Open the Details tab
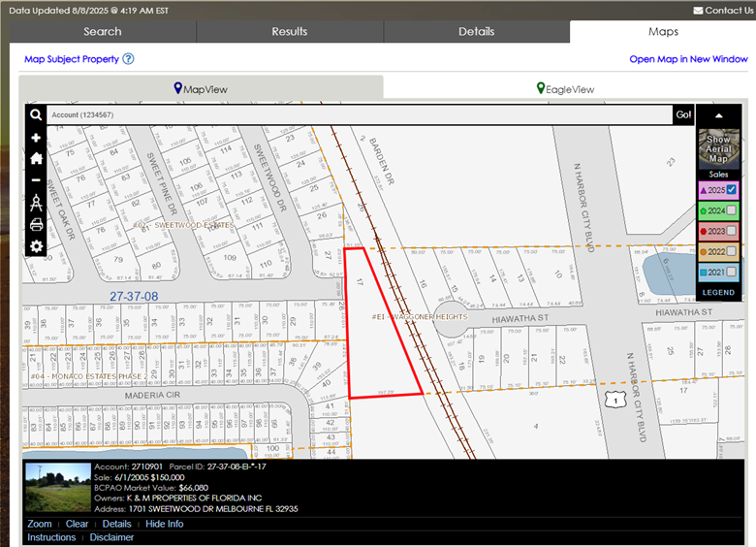 pos(476,32)
